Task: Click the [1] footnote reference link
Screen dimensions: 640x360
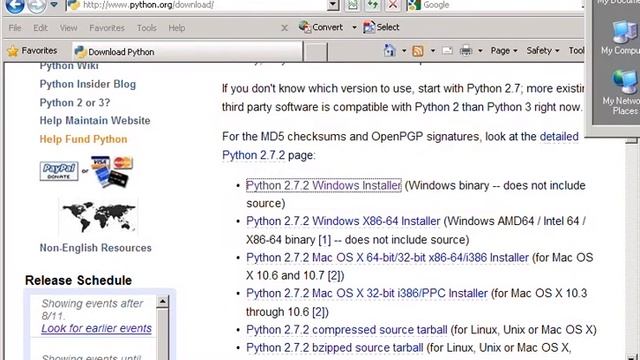Action: point(324,240)
